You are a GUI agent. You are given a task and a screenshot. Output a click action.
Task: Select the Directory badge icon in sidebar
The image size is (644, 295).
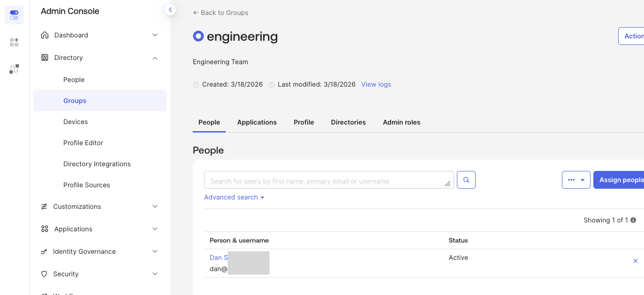(x=45, y=57)
